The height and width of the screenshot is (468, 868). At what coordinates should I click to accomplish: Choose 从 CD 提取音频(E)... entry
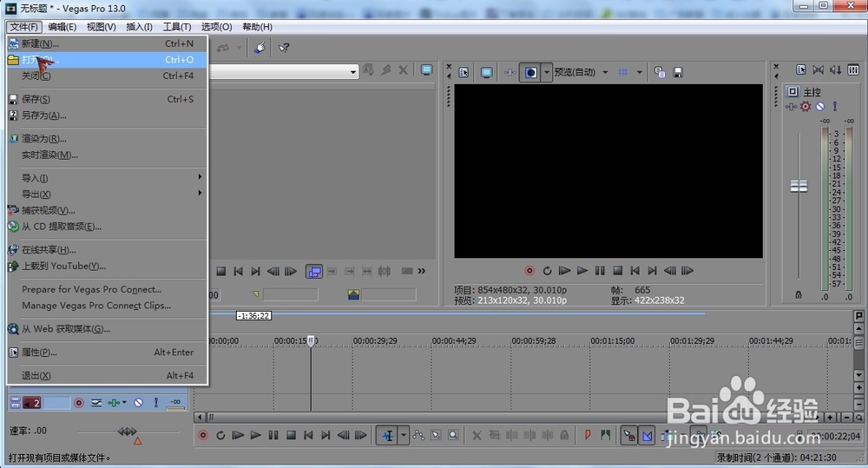(x=108, y=227)
